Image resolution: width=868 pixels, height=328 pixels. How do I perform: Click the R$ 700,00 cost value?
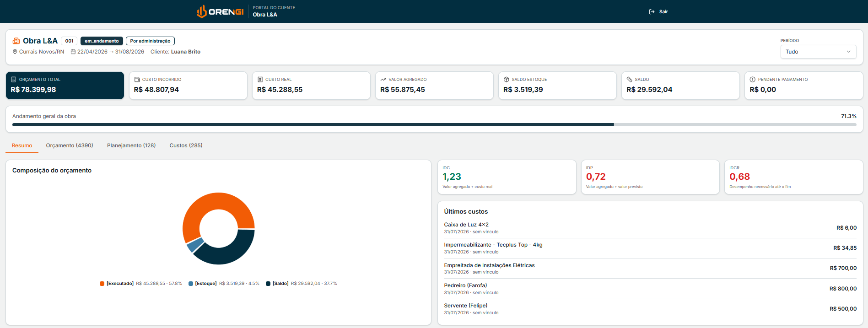pyautogui.click(x=843, y=268)
